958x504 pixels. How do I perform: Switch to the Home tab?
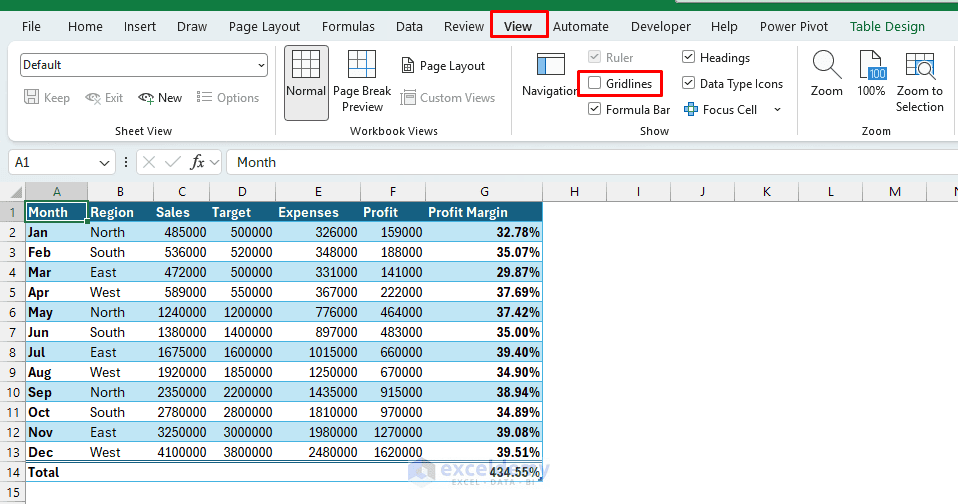[x=85, y=26]
